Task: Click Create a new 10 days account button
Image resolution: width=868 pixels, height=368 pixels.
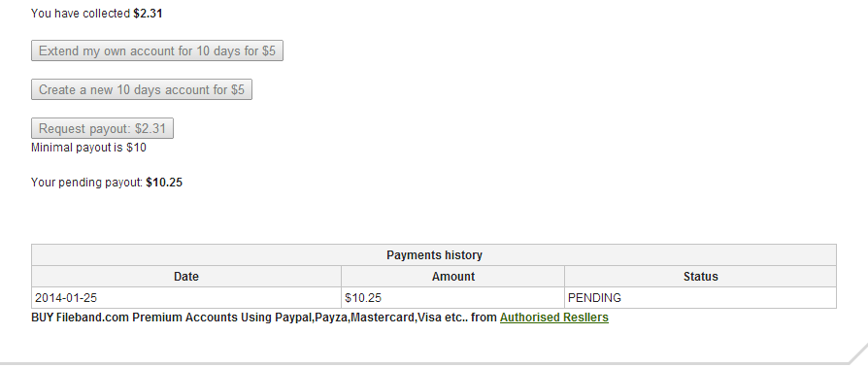Action: coord(142,89)
